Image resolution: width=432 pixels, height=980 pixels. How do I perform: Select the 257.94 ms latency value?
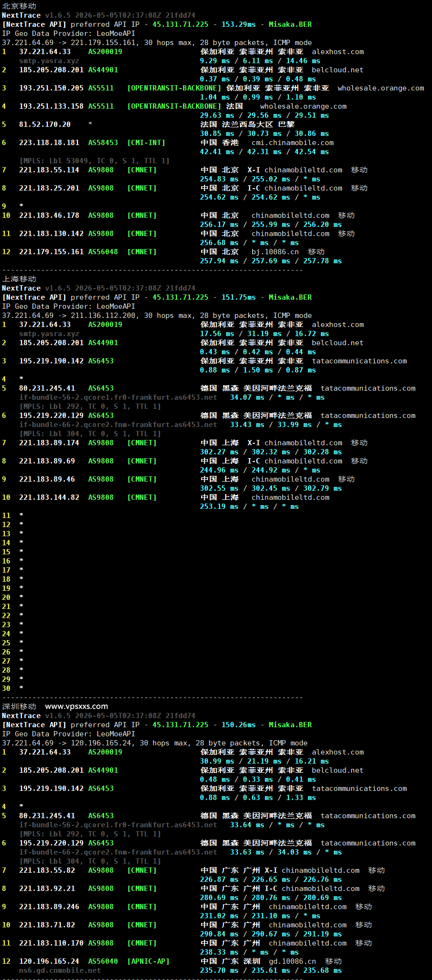(x=219, y=261)
